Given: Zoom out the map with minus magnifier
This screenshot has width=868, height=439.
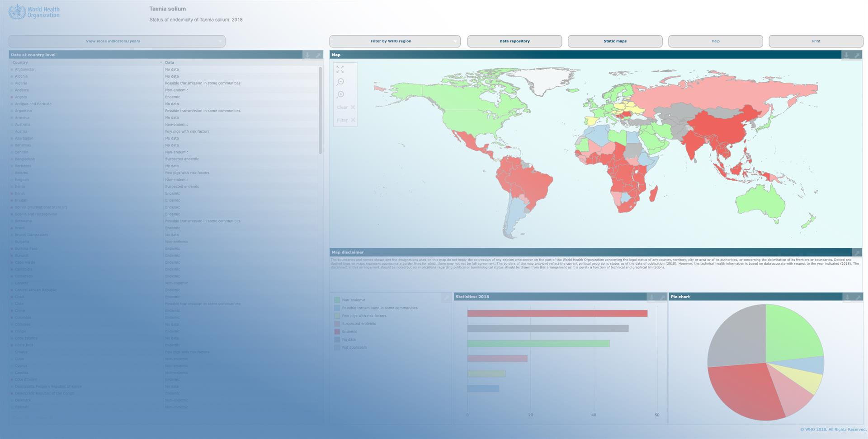Looking at the screenshot, I should (x=340, y=82).
